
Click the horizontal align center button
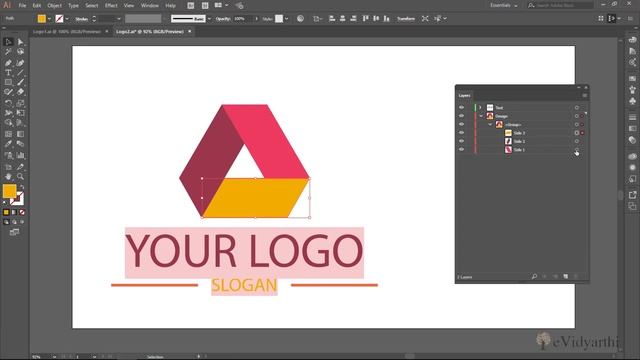(x=342, y=19)
